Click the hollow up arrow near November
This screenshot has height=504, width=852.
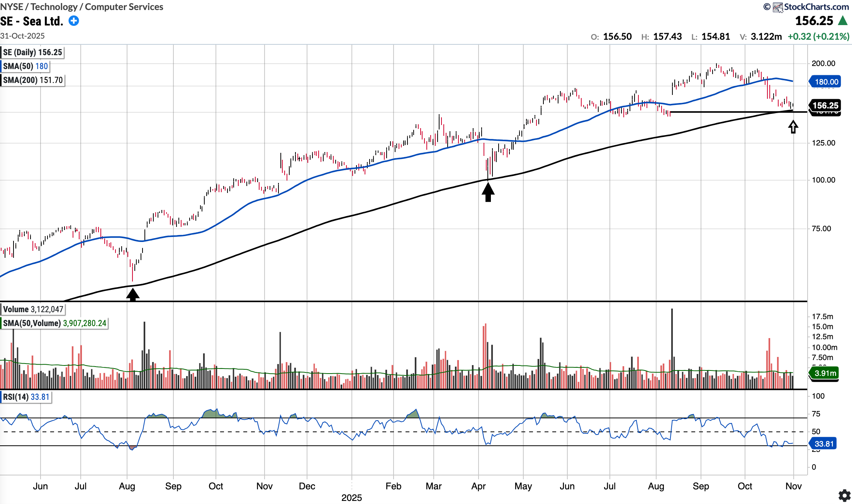[x=793, y=127]
